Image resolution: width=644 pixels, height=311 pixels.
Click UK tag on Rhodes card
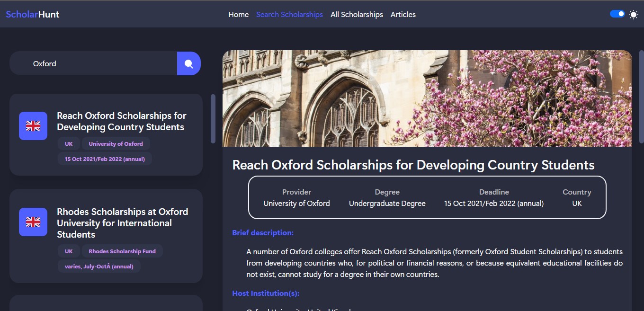point(69,251)
